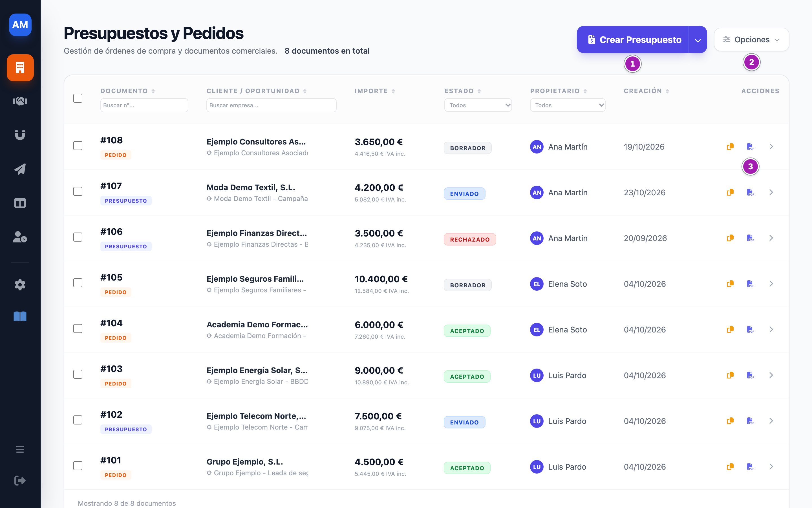This screenshot has height=508, width=812.
Task: Open the Grupo Ejemplo, S.L. client link
Action: coord(245,462)
